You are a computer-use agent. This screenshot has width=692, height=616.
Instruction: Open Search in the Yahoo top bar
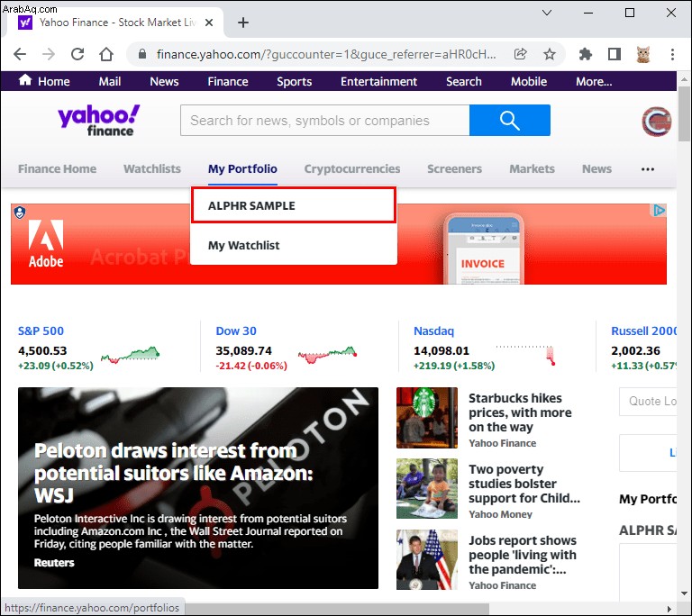point(464,81)
